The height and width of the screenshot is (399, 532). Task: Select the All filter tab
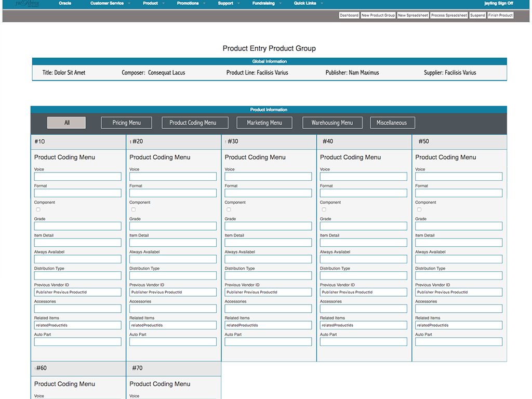[x=66, y=123]
